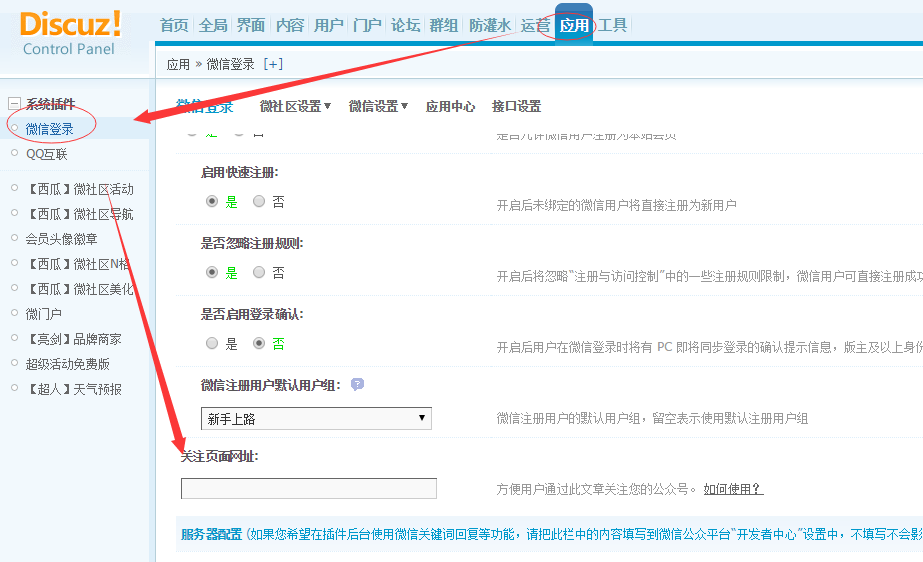This screenshot has width=923, height=562.
Task: Open the 界面 menu
Action: click(x=251, y=25)
